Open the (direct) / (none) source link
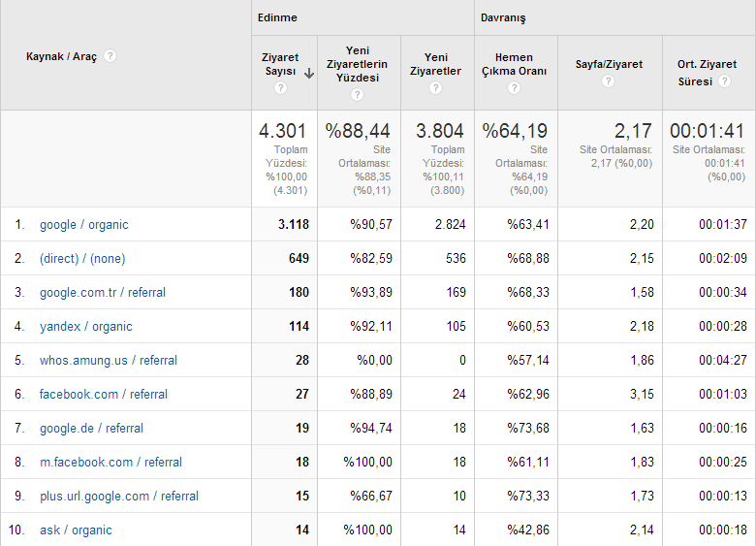The height and width of the screenshot is (546, 756). 82,259
